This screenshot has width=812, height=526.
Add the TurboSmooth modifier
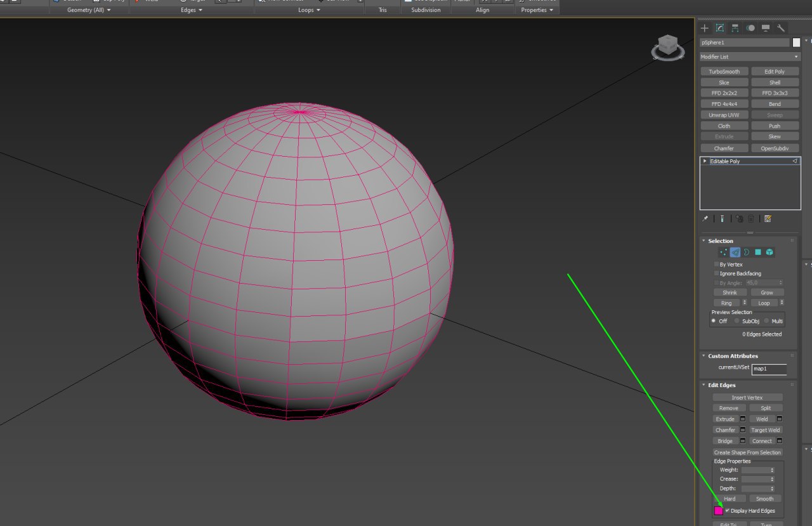pyautogui.click(x=724, y=72)
